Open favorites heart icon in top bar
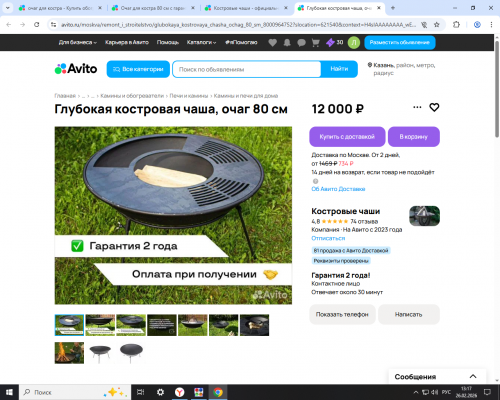This screenshot has width=500, height=400. [x=273, y=42]
